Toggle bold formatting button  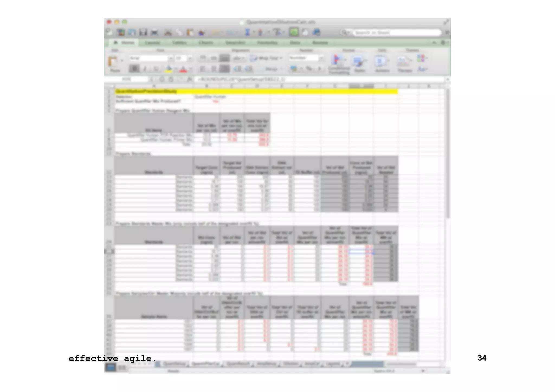[x=134, y=69]
